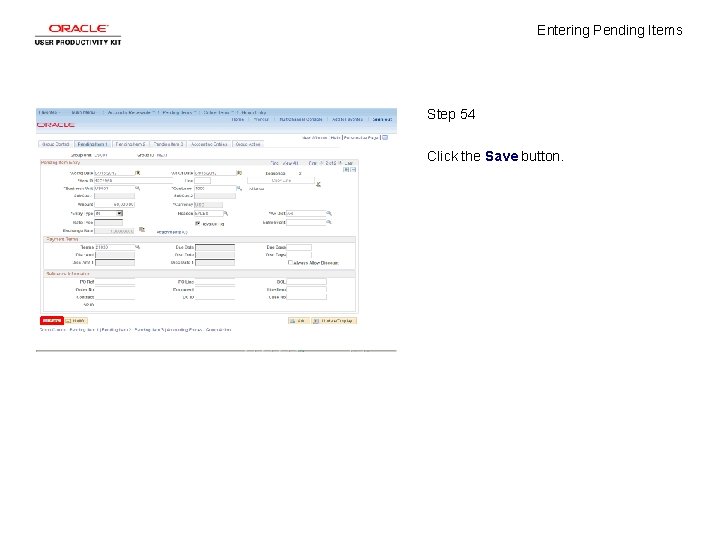Click the Customer lookup magnifier icon
This screenshot has width=720, height=540.
[239, 188]
